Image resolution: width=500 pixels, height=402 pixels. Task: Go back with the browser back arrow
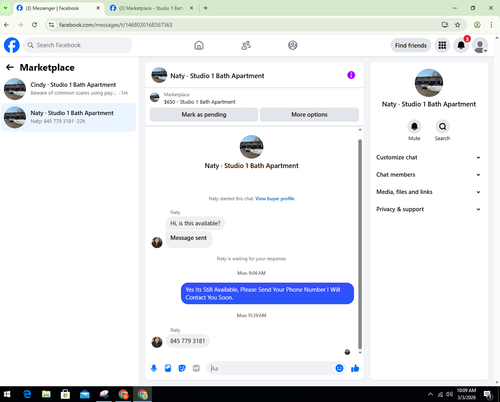[7, 25]
